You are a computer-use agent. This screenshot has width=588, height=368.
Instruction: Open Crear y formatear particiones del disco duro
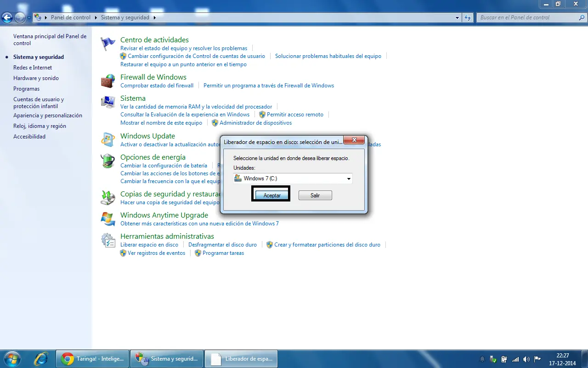pyautogui.click(x=327, y=245)
